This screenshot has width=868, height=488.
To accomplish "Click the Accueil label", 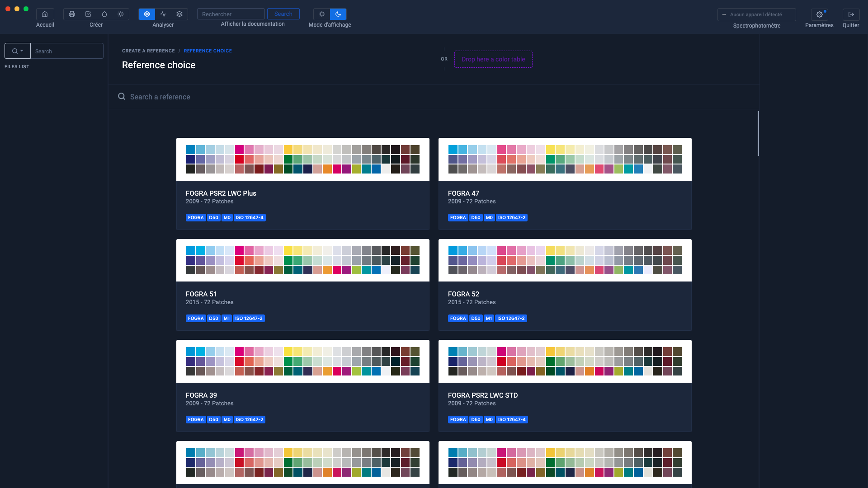I will point(45,25).
